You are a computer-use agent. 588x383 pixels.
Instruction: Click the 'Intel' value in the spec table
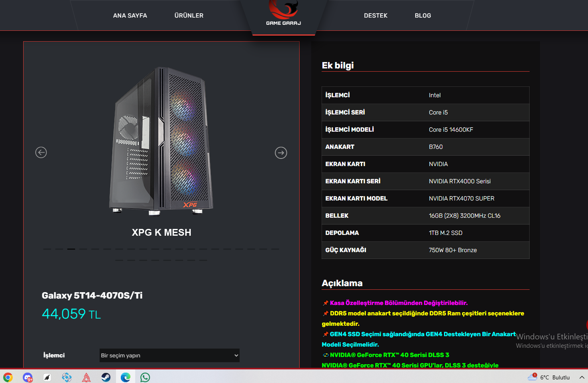pyautogui.click(x=435, y=95)
